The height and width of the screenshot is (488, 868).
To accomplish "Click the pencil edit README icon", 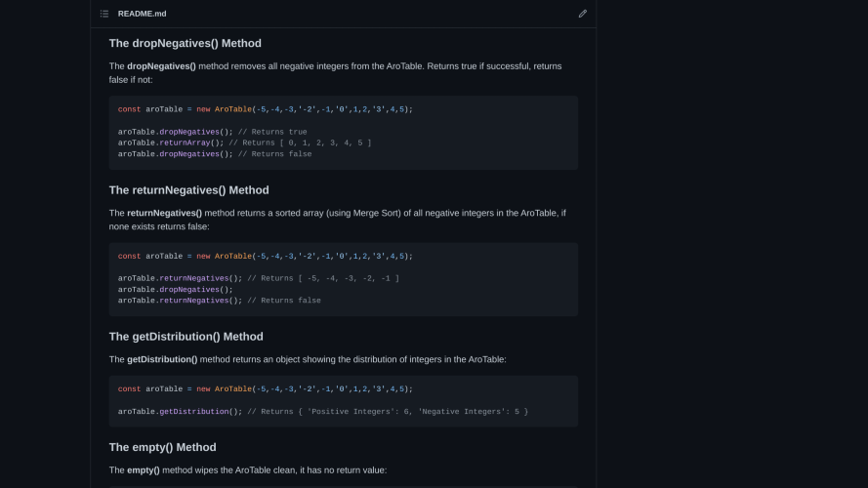I will click(x=582, y=14).
